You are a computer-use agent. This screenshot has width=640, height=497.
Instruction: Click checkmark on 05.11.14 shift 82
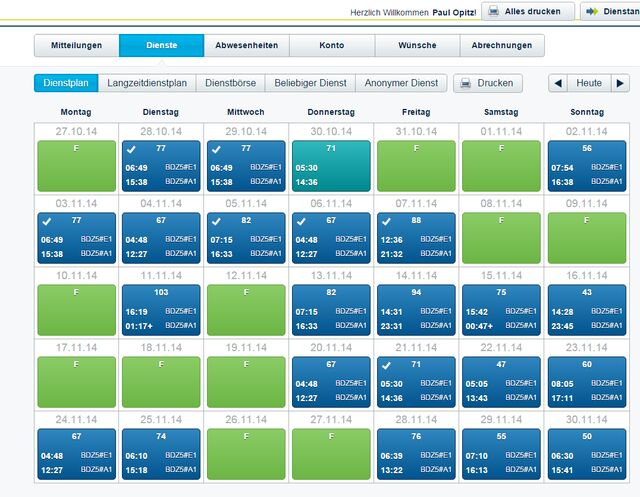pyautogui.click(x=216, y=222)
